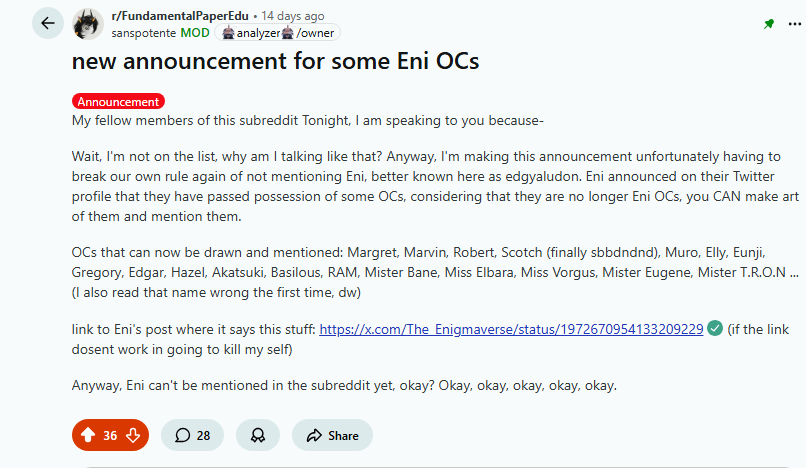Click the comment bubble icon
The height and width of the screenshot is (468, 806).
[183, 435]
